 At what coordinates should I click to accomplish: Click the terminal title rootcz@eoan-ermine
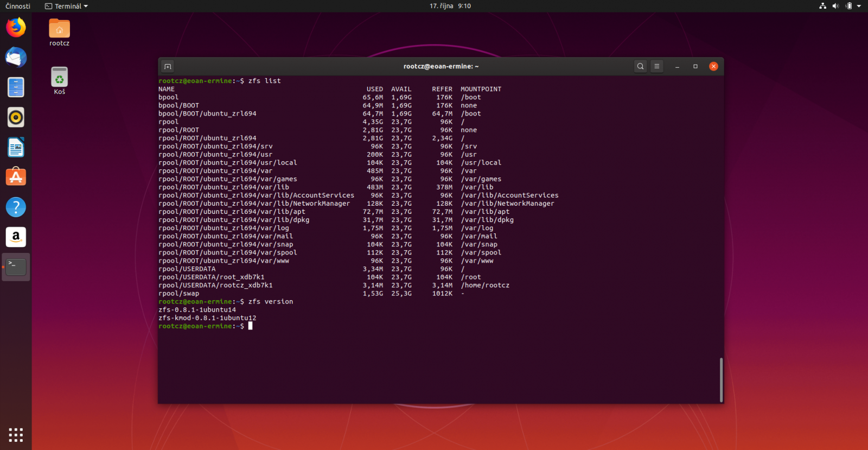(x=441, y=66)
